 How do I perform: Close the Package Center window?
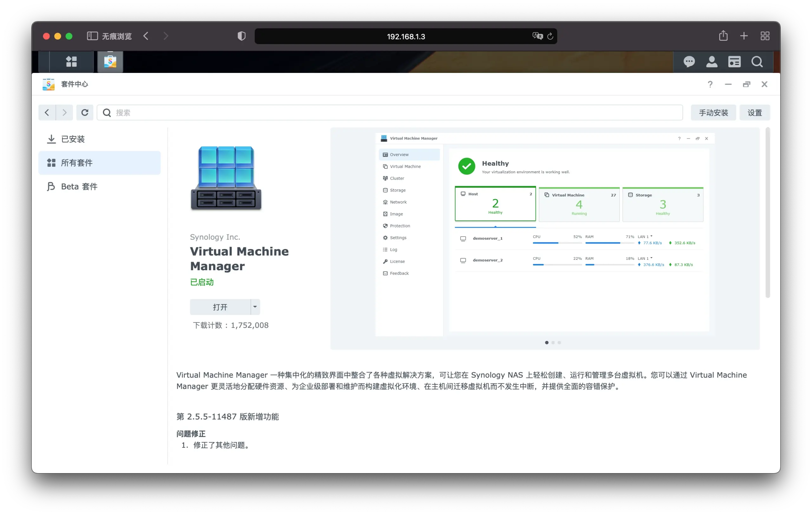pyautogui.click(x=764, y=84)
